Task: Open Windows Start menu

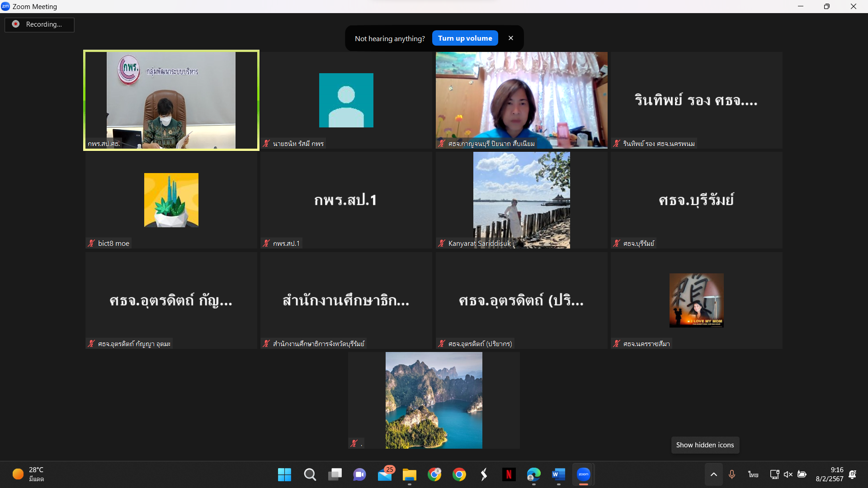Action: [284, 474]
